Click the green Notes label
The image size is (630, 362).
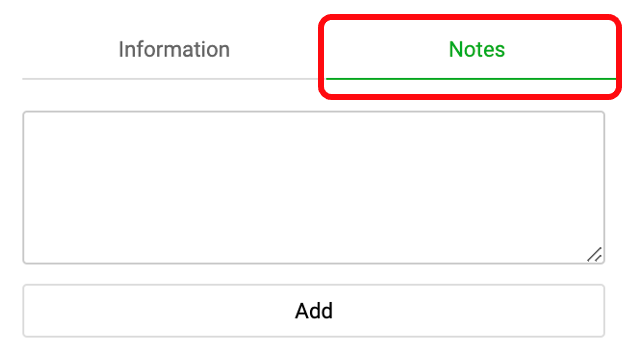[x=477, y=49]
